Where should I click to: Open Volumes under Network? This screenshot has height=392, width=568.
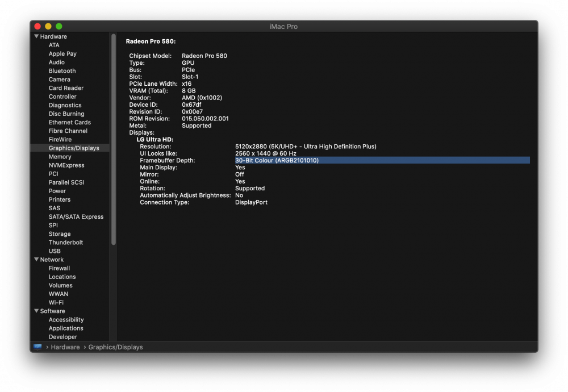click(61, 286)
